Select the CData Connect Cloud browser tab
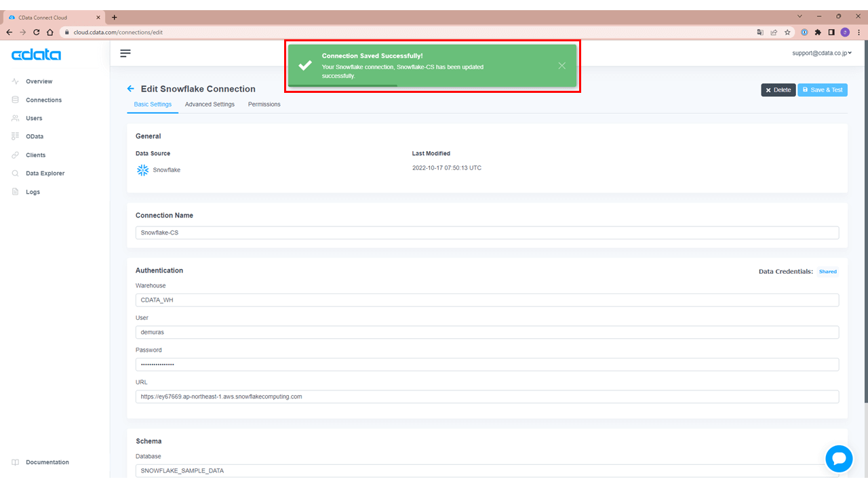 tap(53, 18)
